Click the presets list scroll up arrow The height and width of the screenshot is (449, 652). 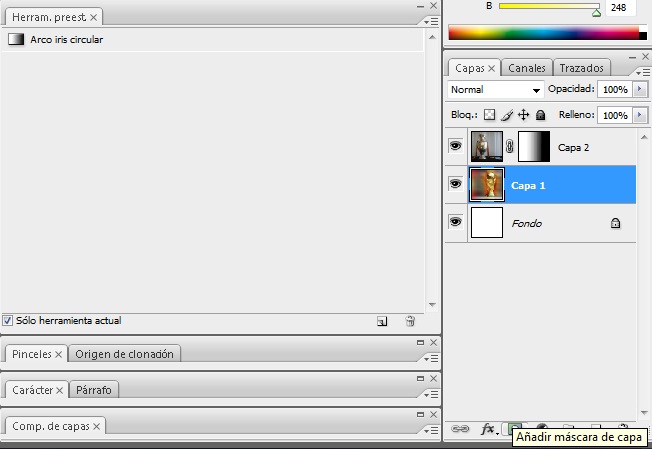[x=432, y=37]
